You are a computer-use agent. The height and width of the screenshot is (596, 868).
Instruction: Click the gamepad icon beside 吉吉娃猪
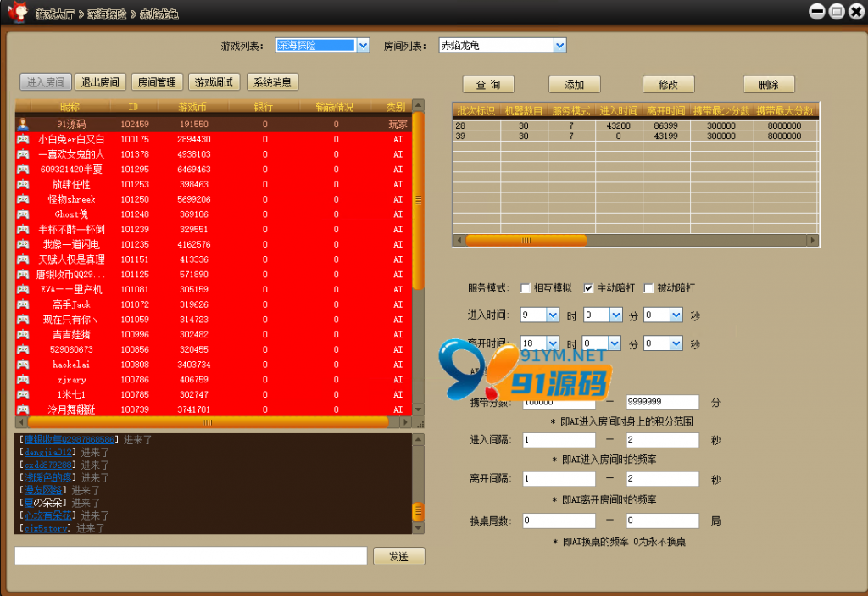[23, 334]
